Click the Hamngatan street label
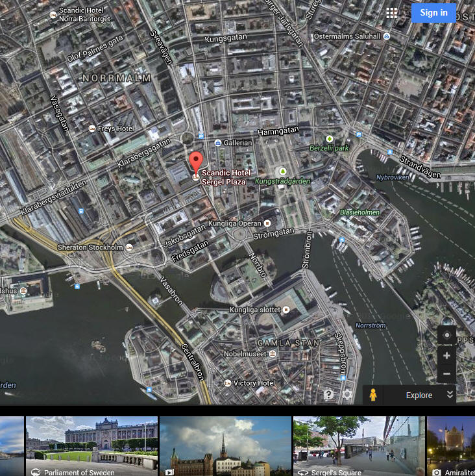The width and height of the screenshot is (475, 476). click(x=278, y=131)
